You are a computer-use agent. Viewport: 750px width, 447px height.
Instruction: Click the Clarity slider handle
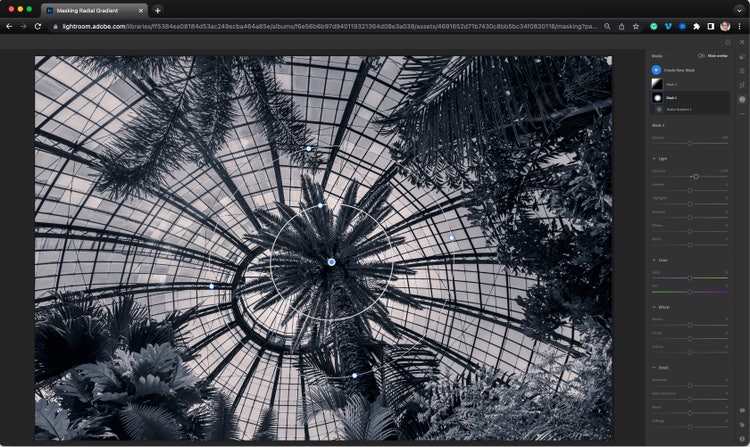(690, 338)
